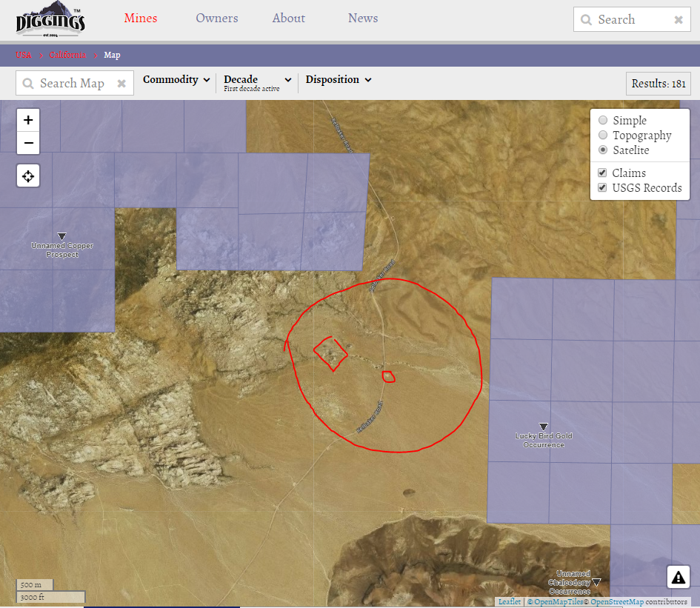Click the warning triangle icon button
This screenshot has height=608, width=700.
[x=679, y=576]
